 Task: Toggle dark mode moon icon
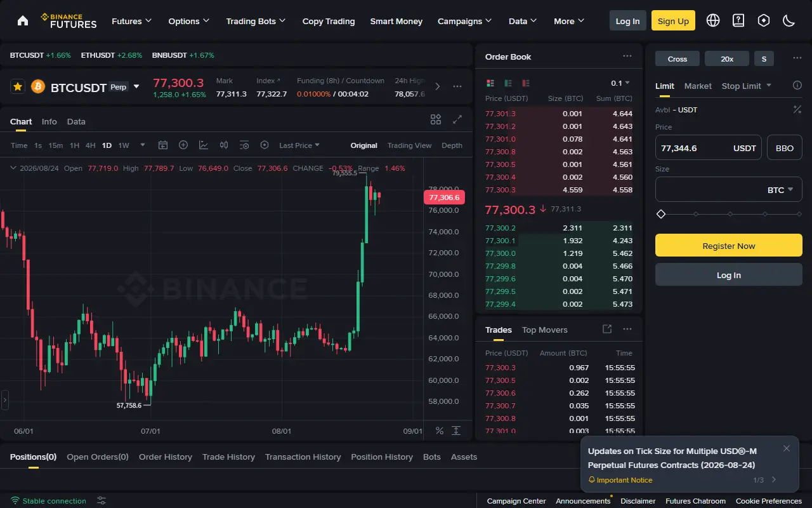point(789,20)
